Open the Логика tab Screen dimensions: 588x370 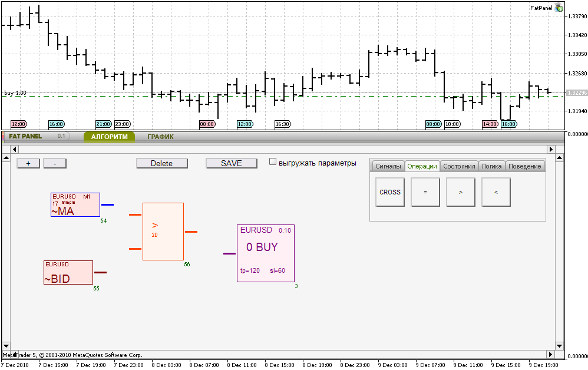(x=492, y=166)
